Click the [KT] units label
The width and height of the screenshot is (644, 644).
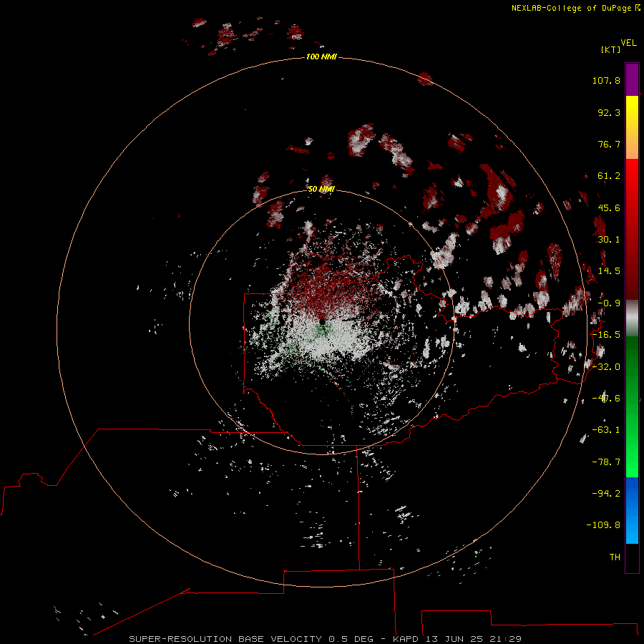click(x=611, y=49)
